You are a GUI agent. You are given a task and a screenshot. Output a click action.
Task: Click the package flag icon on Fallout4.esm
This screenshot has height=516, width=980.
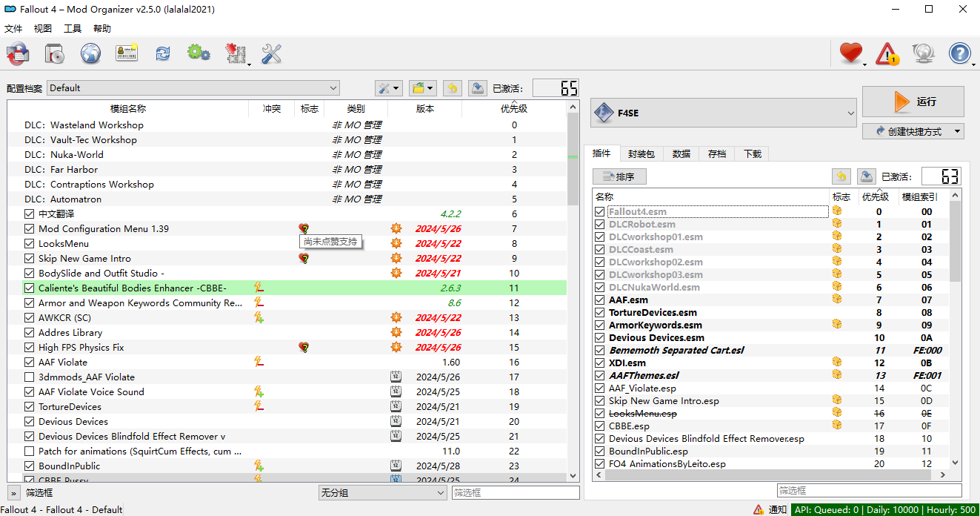[x=837, y=211]
